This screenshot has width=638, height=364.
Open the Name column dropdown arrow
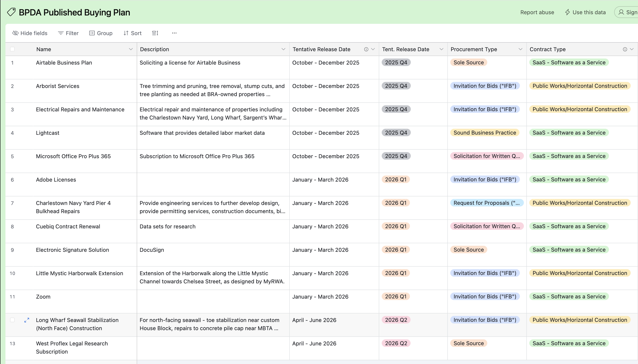coord(131,49)
